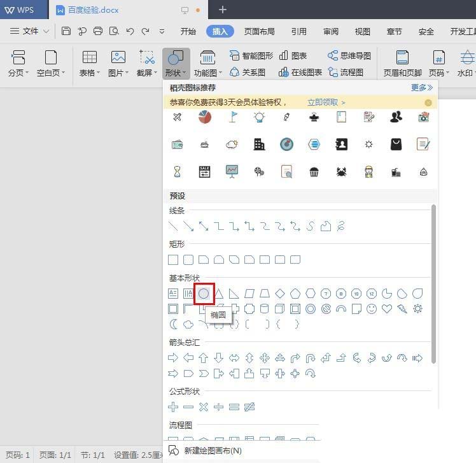476x463 pixels.
Task: Pick the pie chart recommended icon
Action: pyautogui.click(x=204, y=117)
